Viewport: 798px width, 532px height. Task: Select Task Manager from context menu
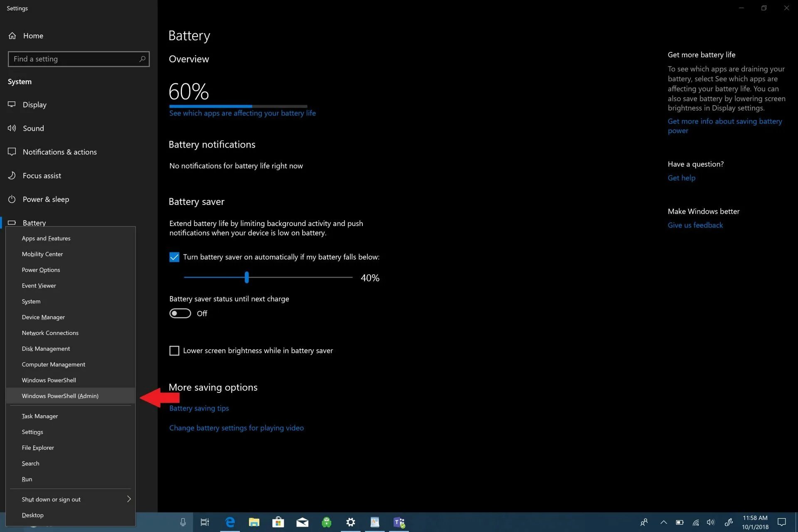point(40,416)
